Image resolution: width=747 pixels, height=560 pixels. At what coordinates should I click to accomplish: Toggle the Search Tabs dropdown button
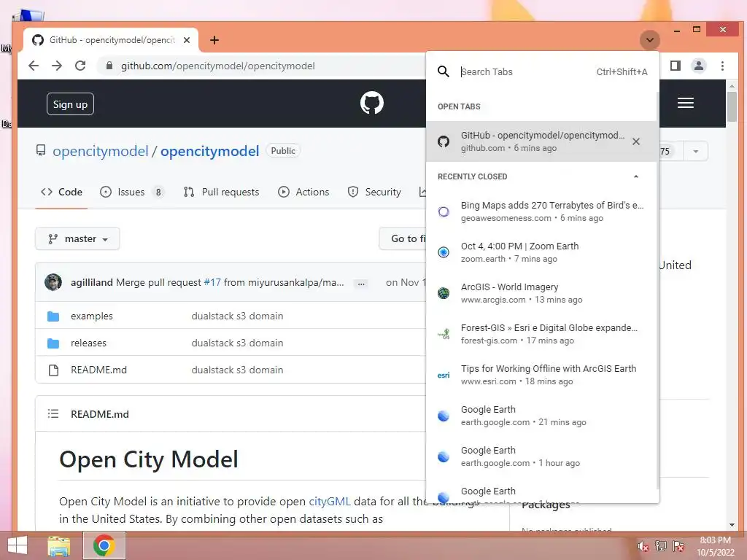coord(650,40)
